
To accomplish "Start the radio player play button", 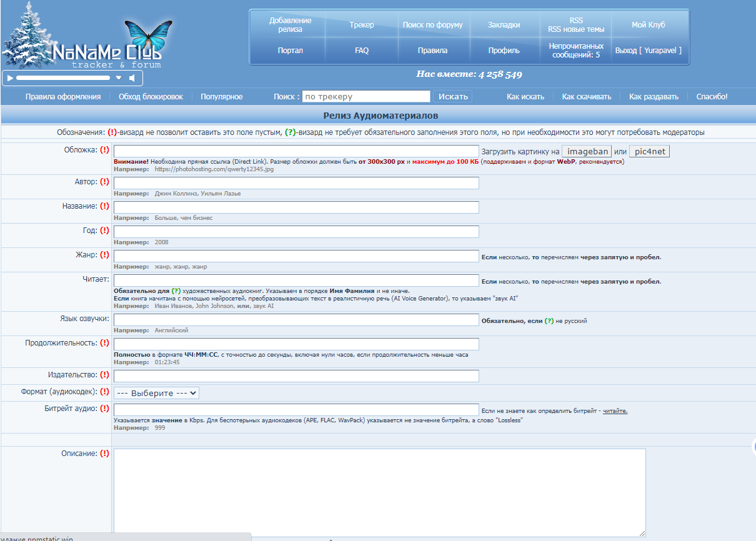I will (9, 78).
